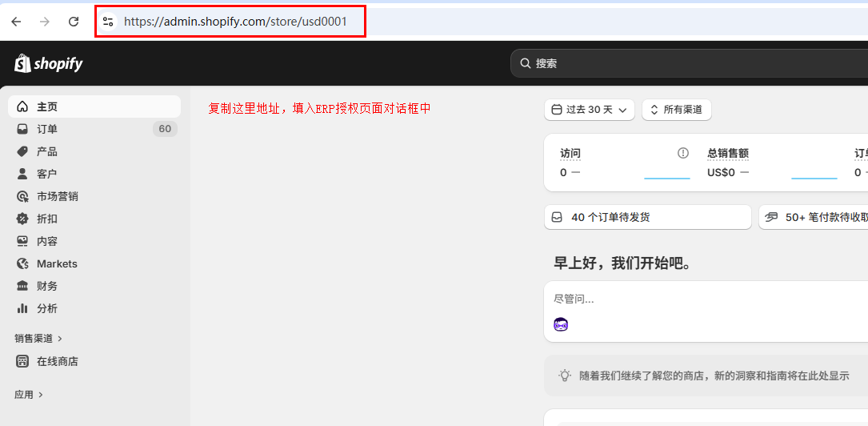Open Markets in the sidebar
This screenshot has height=426, width=868.
tap(94, 263)
